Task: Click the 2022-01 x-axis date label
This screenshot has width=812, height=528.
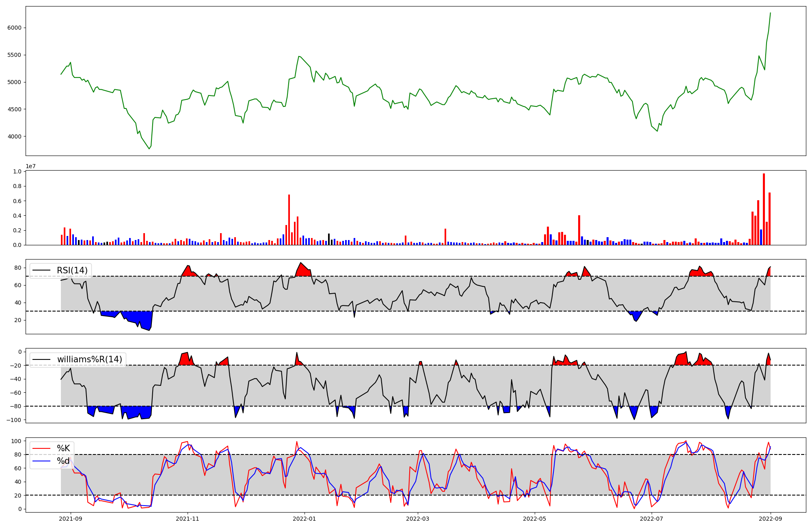Action: pos(304,519)
